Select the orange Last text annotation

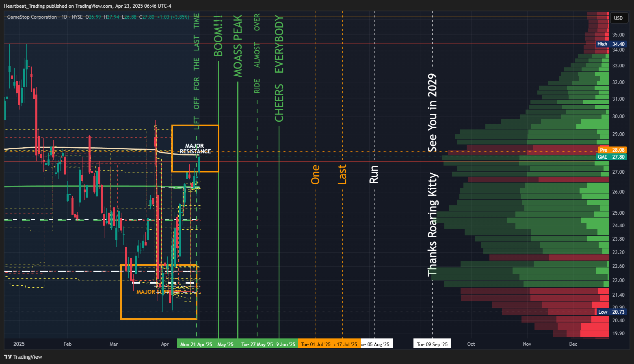coord(342,174)
